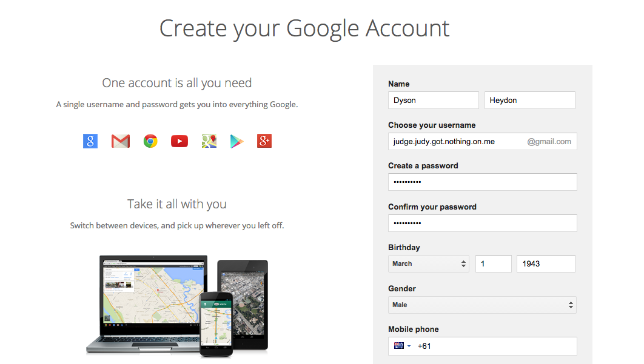Viewport: 644px width, 364px height.
Task: Expand the Gender dropdown showing Male
Action: point(482,305)
